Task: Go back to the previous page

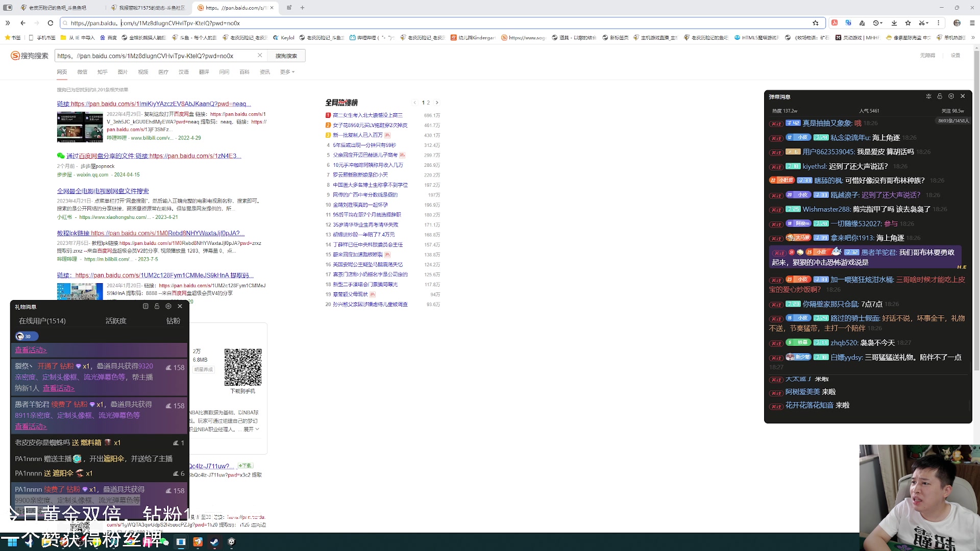Action: 23,23
